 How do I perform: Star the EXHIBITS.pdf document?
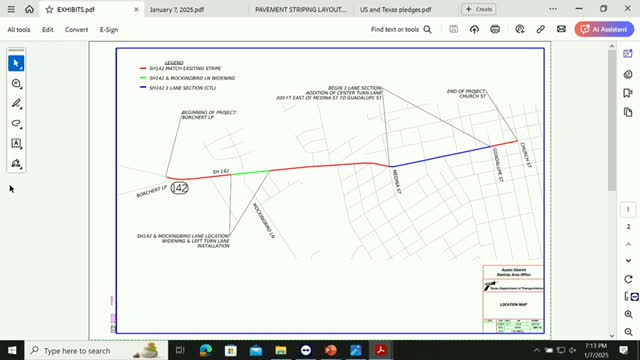[49, 9]
